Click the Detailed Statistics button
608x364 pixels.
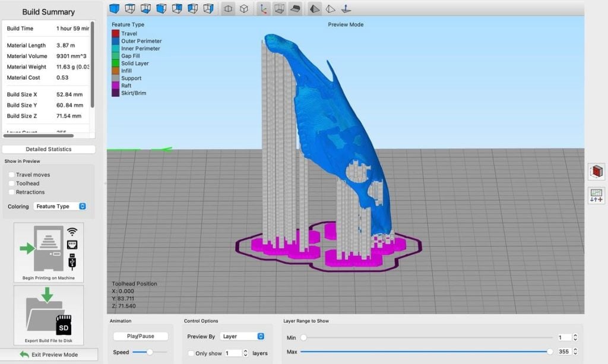coord(49,149)
